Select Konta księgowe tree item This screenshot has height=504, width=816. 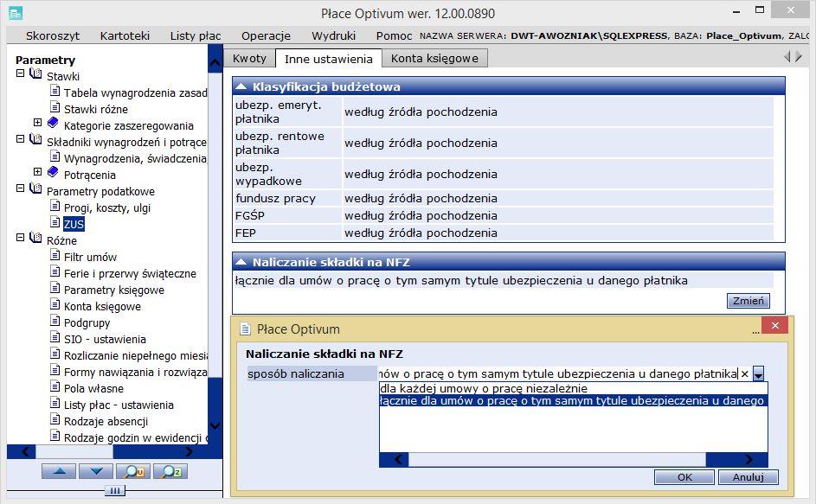coord(102,307)
